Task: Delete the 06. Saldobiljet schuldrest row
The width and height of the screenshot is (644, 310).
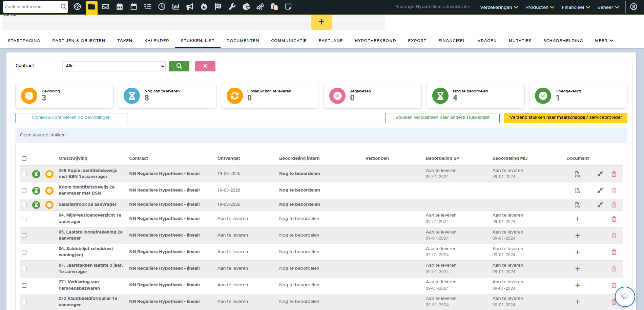Action: 614,252
